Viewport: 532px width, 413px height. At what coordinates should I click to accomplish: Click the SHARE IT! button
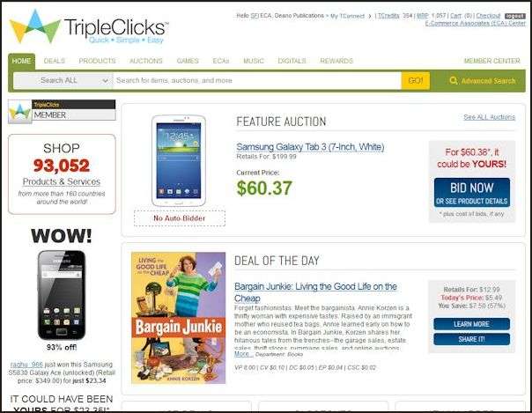click(471, 339)
